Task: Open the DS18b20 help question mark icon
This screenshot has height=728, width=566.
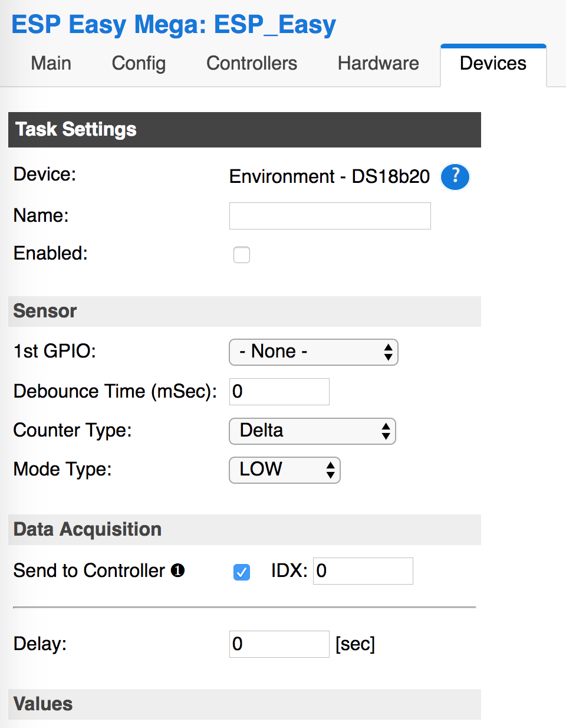Action: pos(455,176)
